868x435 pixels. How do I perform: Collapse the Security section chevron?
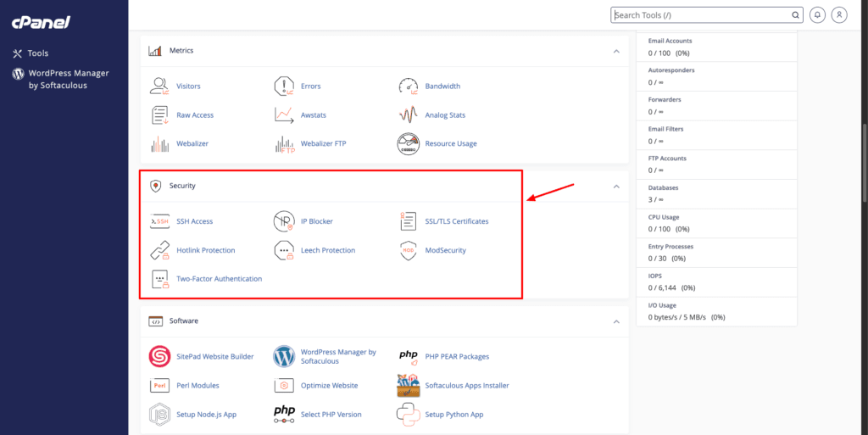point(616,187)
